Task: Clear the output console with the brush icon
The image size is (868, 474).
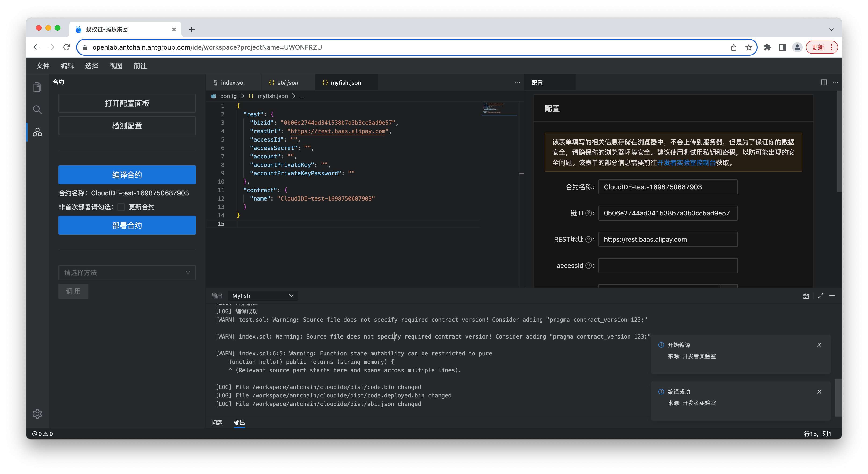Action: coord(806,296)
